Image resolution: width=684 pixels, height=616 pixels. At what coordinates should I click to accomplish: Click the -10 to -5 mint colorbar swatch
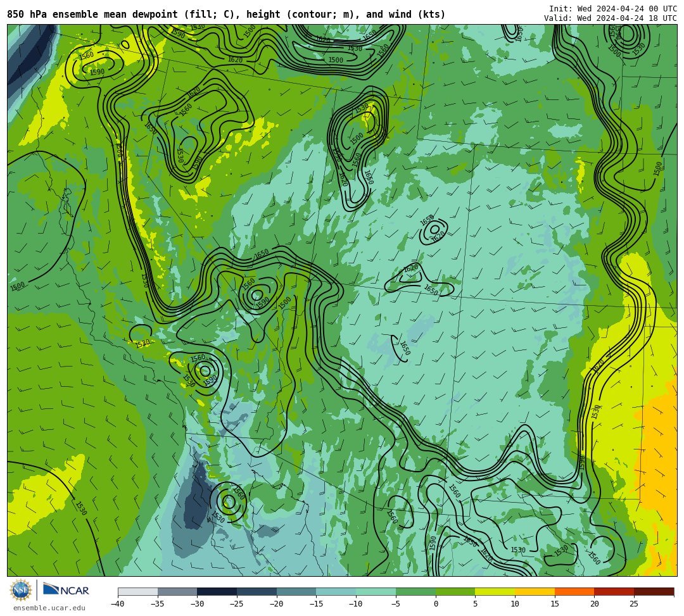coord(376,591)
